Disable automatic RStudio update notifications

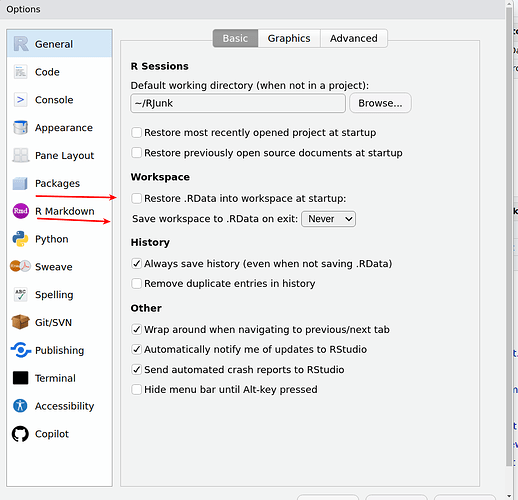click(x=136, y=349)
